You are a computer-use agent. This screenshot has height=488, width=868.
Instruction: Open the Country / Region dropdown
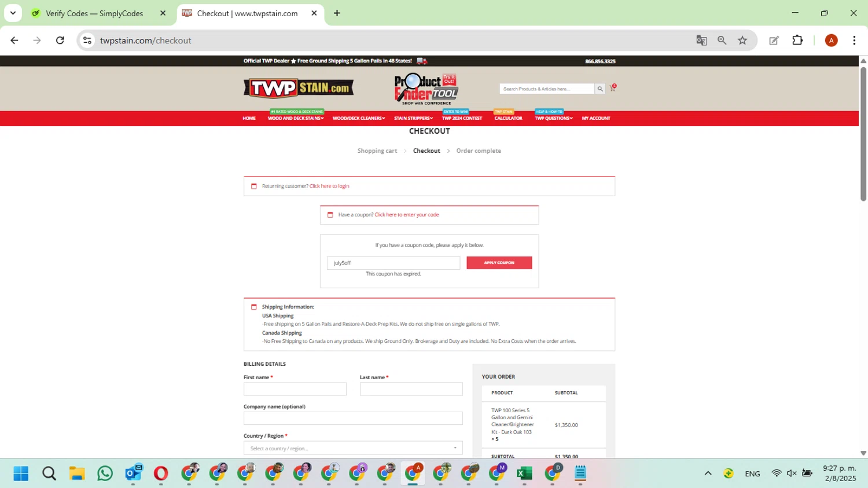(x=353, y=448)
